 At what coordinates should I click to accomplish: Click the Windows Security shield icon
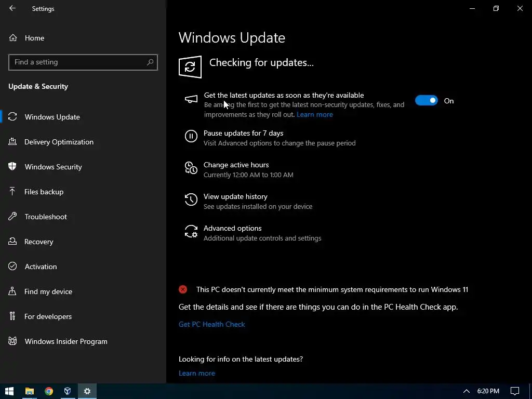pos(12,167)
